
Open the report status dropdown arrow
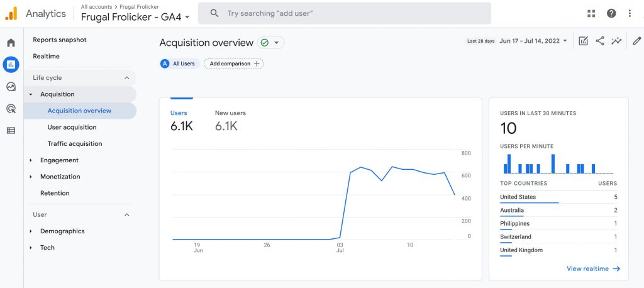(x=277, y=43)
